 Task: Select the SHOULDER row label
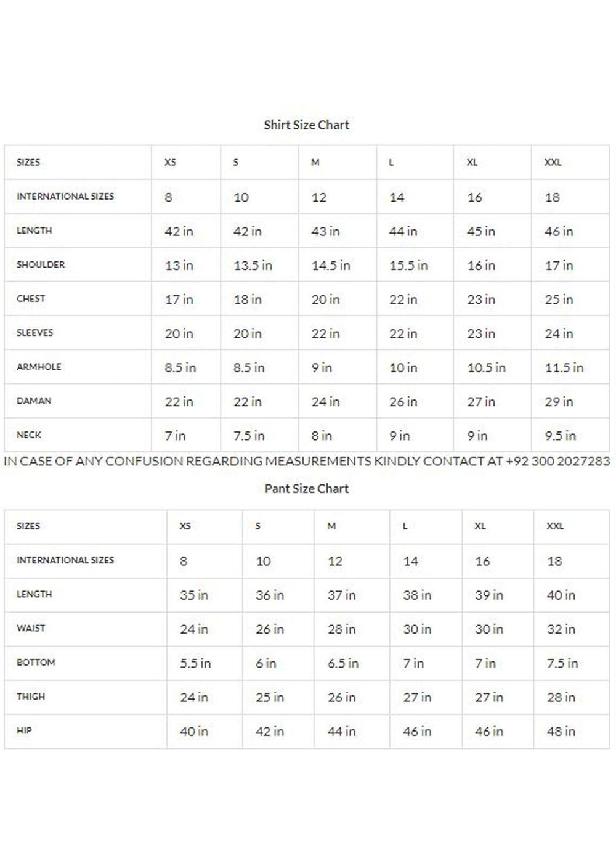click(x=41, y=264)
